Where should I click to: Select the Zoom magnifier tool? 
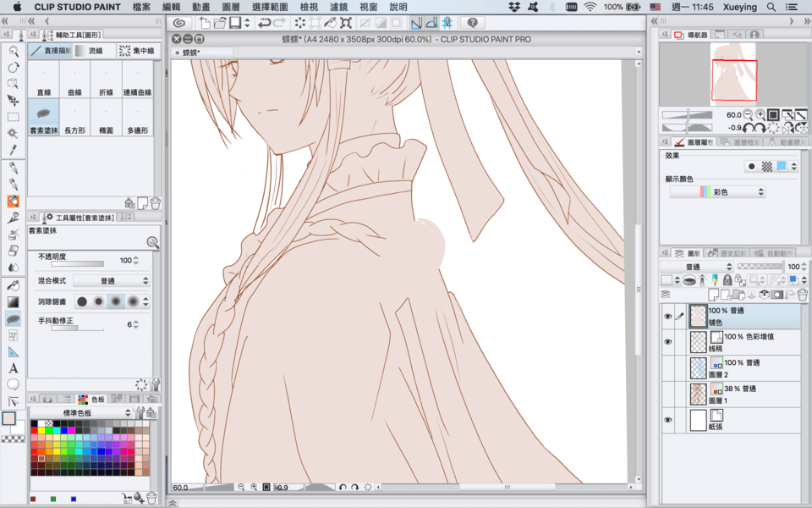(12, 52)
